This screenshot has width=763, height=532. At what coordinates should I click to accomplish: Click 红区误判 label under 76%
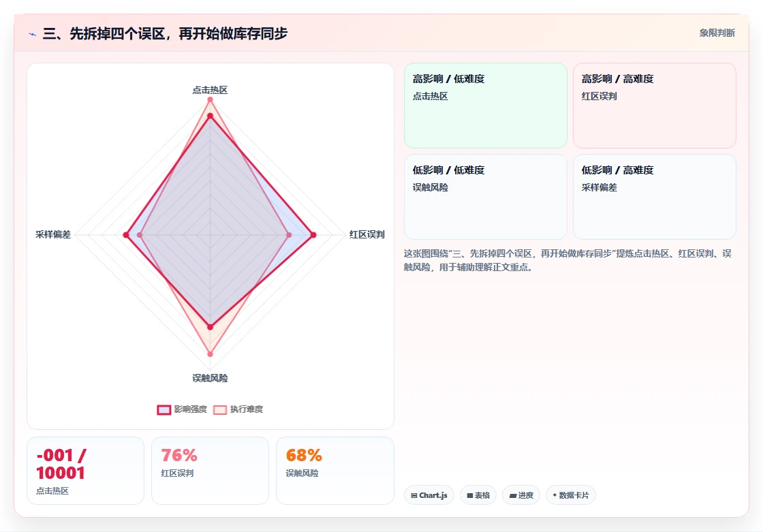point(177,473)
